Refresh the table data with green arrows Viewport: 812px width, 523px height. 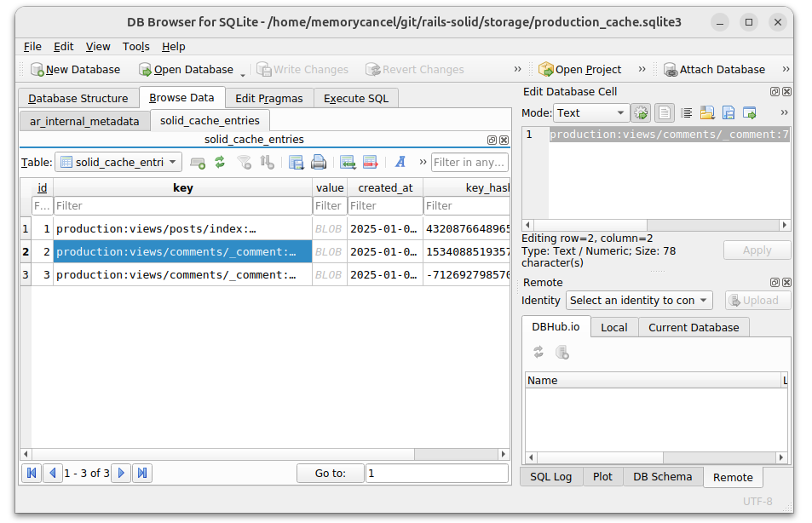(x=220, y=162)
